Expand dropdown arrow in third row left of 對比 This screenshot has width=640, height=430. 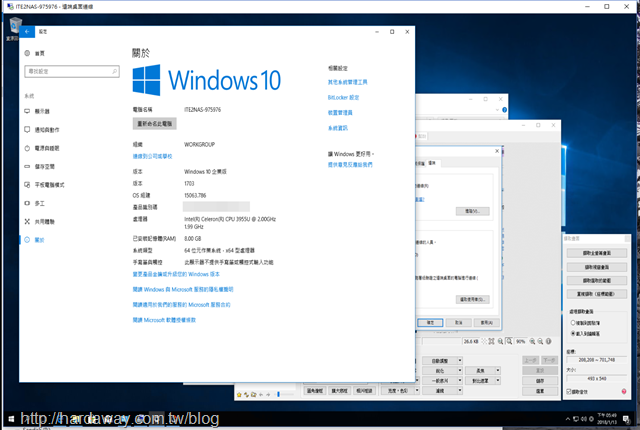tap(460, 380)
